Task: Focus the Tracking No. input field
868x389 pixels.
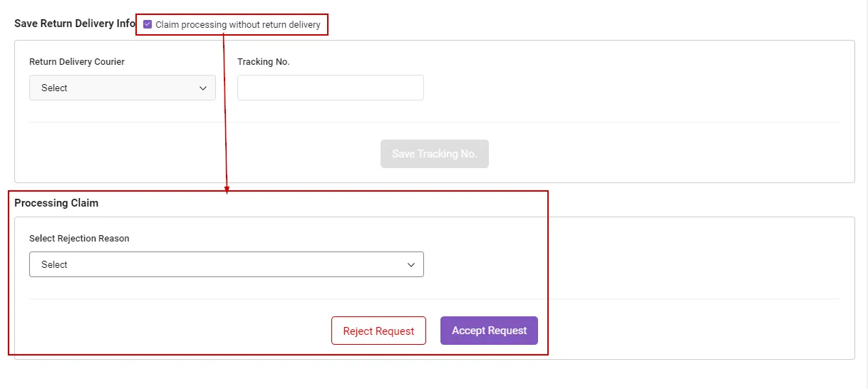Action: coord(330,88)
